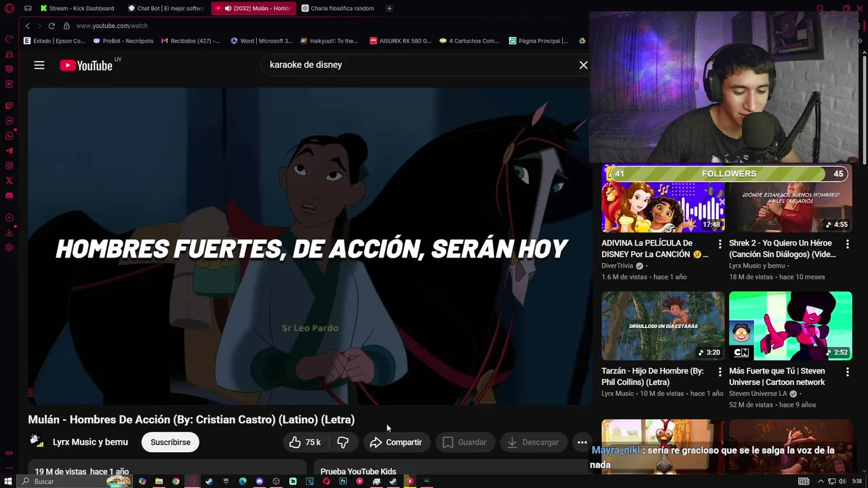Open Discord from the Opera sidebar
Screen dimensions: 868x488
pyautogui.click(x=9, y=195)
